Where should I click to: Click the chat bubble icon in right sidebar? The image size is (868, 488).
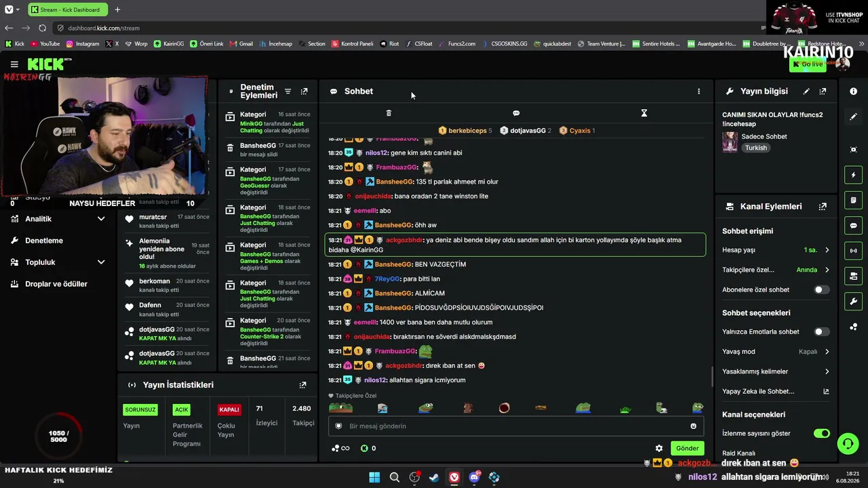(x=853, y=226)
